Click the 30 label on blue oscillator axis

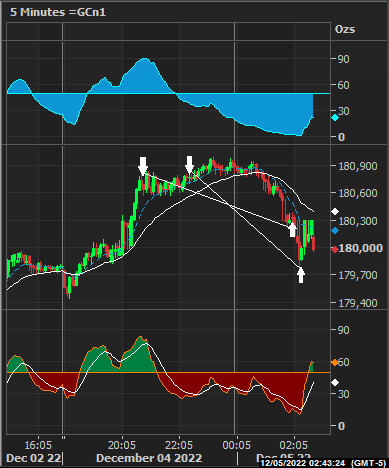pos(343,111)
